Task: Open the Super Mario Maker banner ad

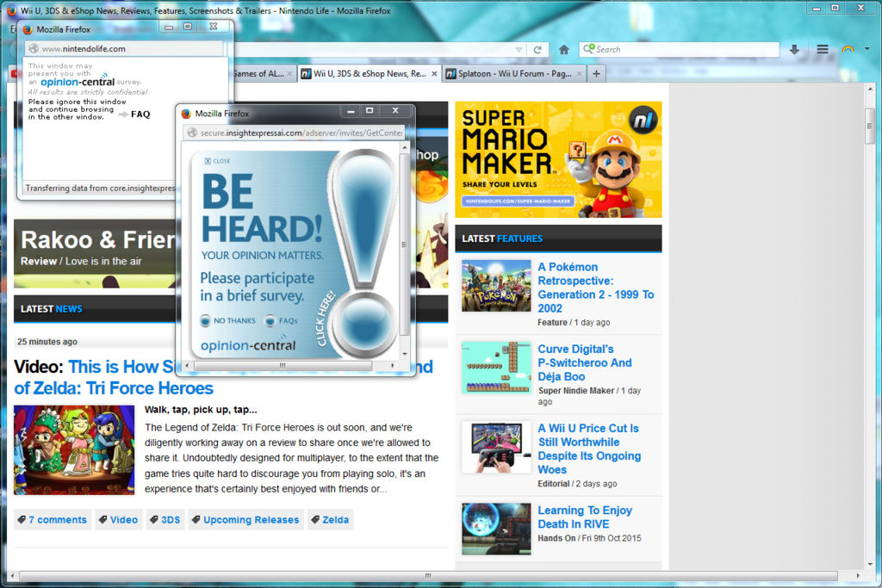Action: pos(558,159)
